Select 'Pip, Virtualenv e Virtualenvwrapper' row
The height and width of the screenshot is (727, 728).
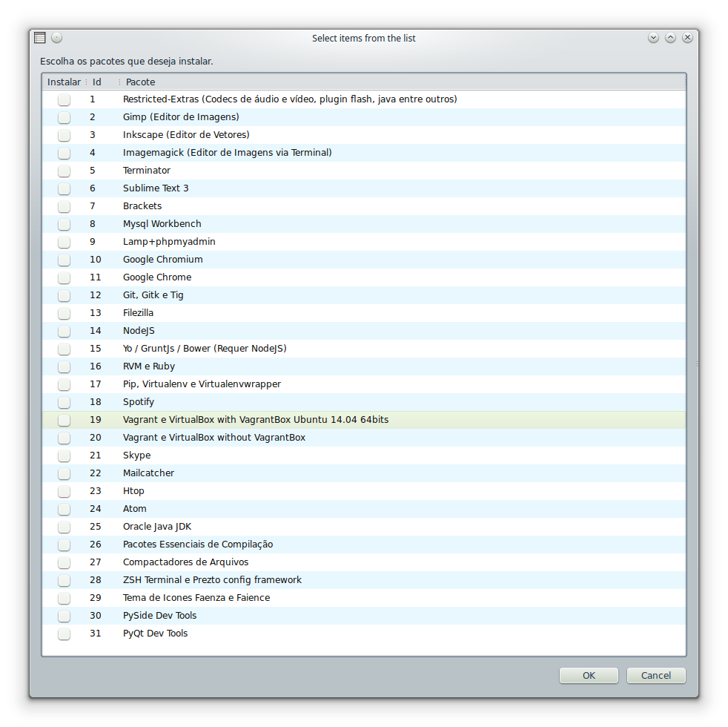[x=364, y=384]
